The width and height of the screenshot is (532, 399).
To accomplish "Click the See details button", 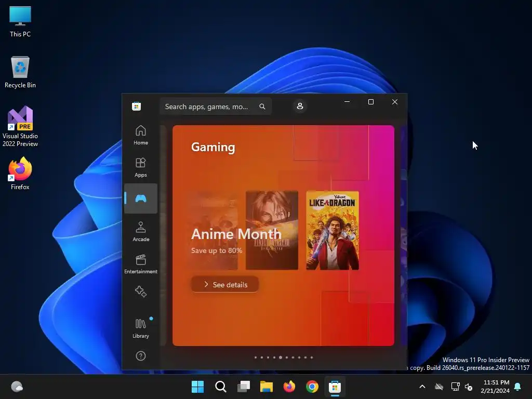I will coord(225,285).
